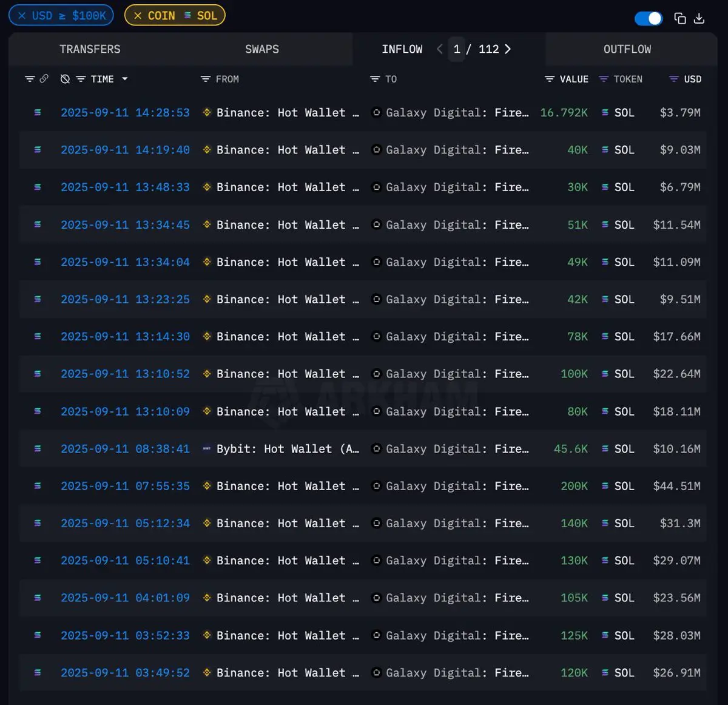Click Solana chain icon in 05:12:34 row
728x705 pixels.
click(38, 523)
